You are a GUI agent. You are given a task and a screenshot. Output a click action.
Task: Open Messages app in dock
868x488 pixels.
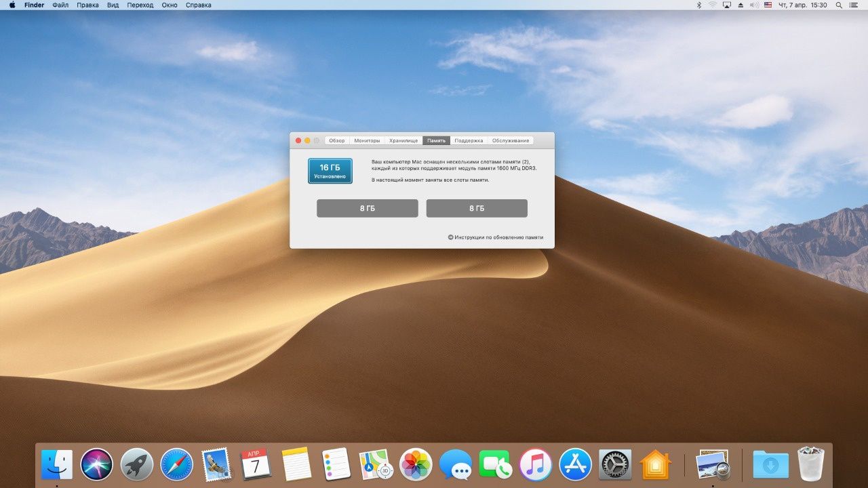456,464
